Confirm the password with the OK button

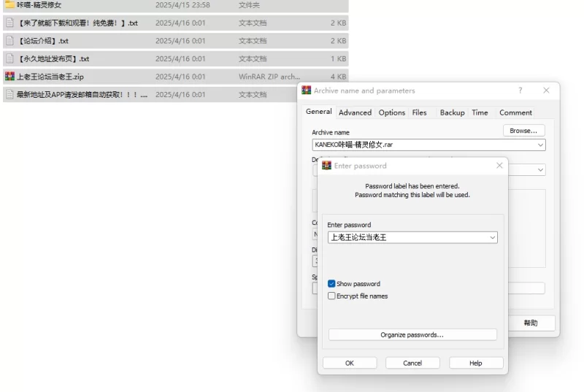(x=350, y=363)
